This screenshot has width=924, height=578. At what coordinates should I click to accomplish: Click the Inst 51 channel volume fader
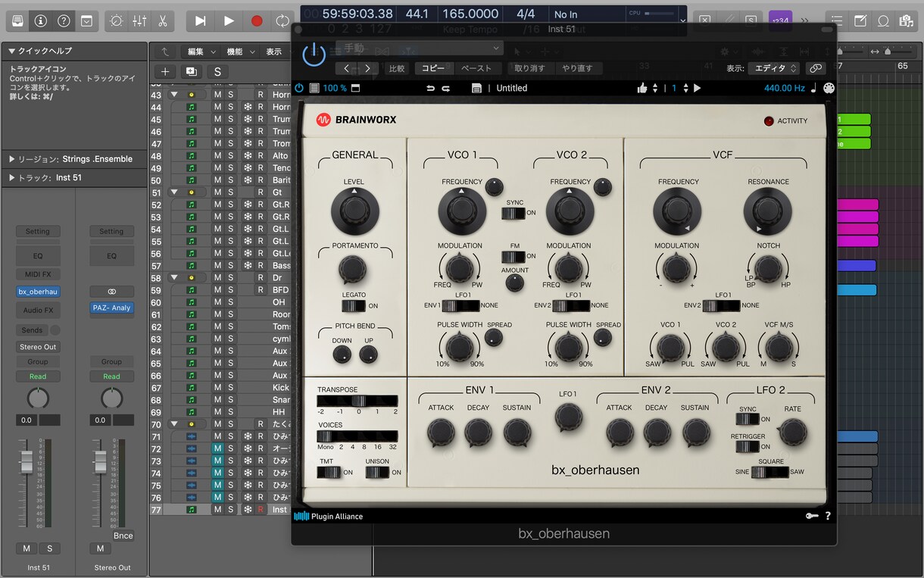pyautogui.click(x=27, y=461)
